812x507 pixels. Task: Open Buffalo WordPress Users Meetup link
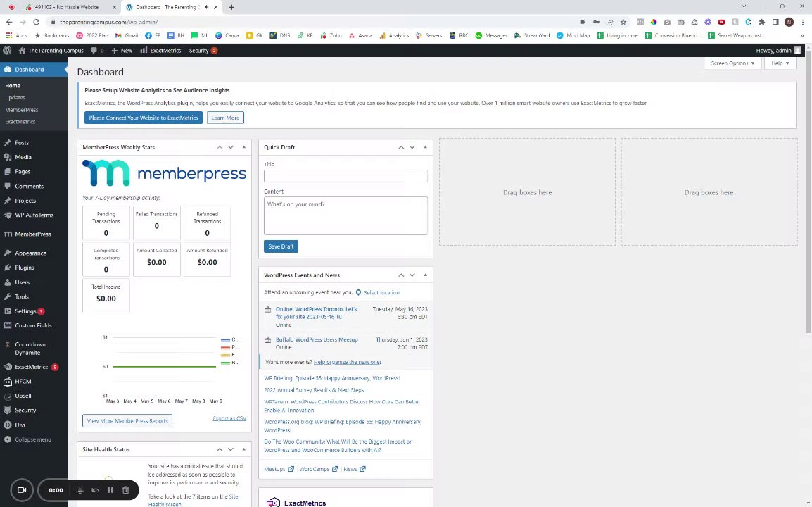tap(317, 339)
